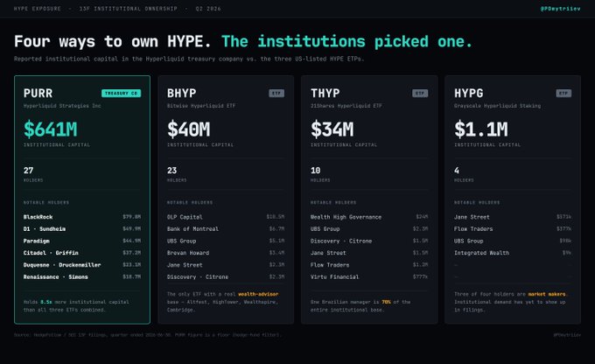Click the 4 holders count on HYPG
The width and height of the screenshot is (595, 364).
457,171
